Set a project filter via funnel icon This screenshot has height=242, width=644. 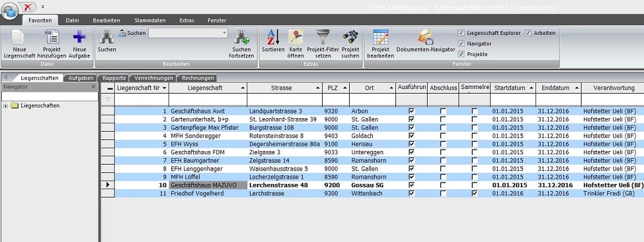(323, 37)
